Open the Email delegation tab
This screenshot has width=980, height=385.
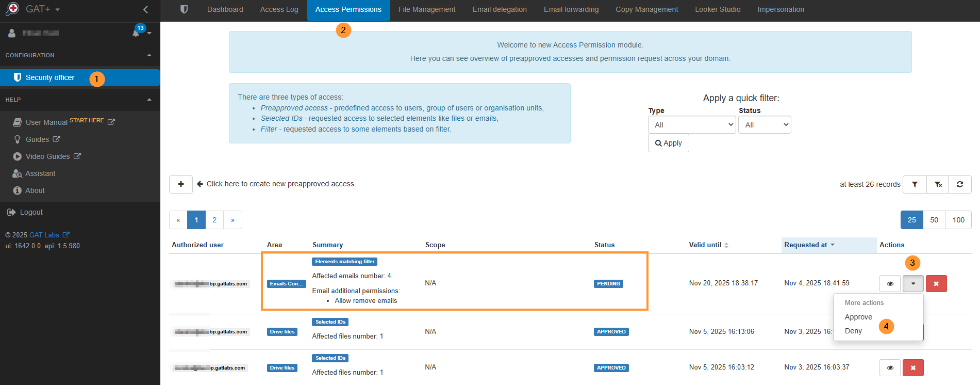click(x=500, y=9)
